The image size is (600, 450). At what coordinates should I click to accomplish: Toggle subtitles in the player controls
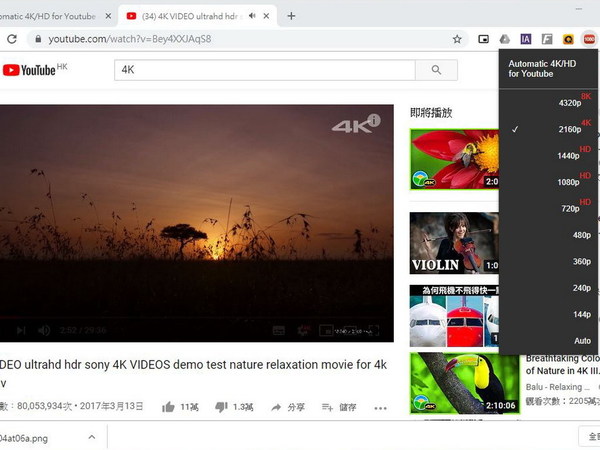[279, 330]
